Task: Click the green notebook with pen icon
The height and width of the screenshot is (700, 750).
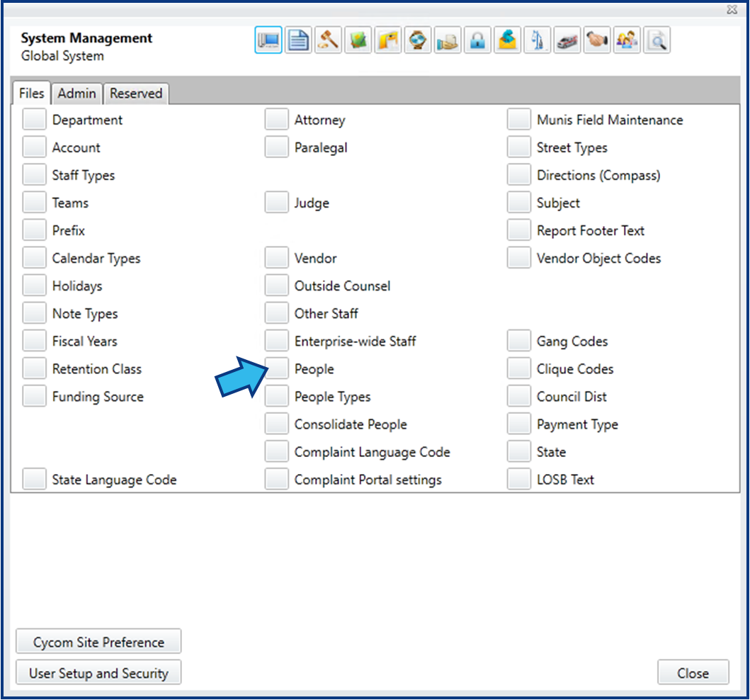Action: pyautogui.click(x=358, y=40)
